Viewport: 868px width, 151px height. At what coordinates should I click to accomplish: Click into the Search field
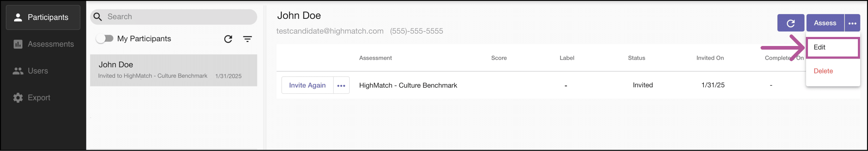174,17
